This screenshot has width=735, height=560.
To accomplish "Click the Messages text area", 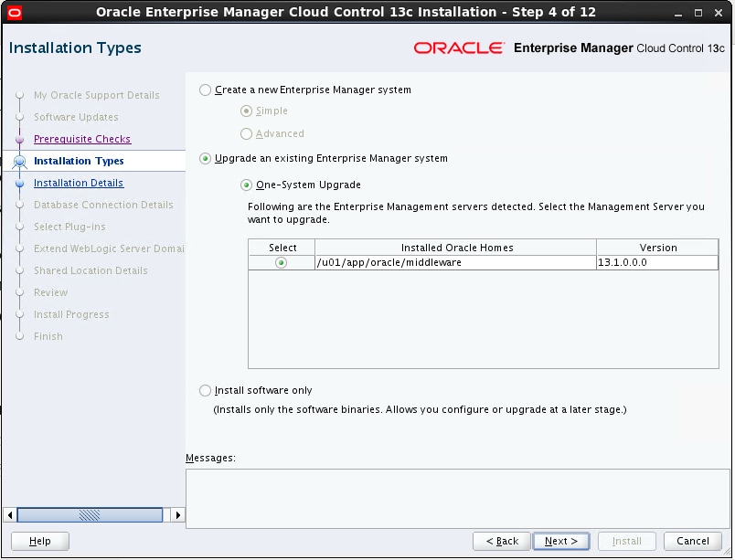I will point(457,499).
